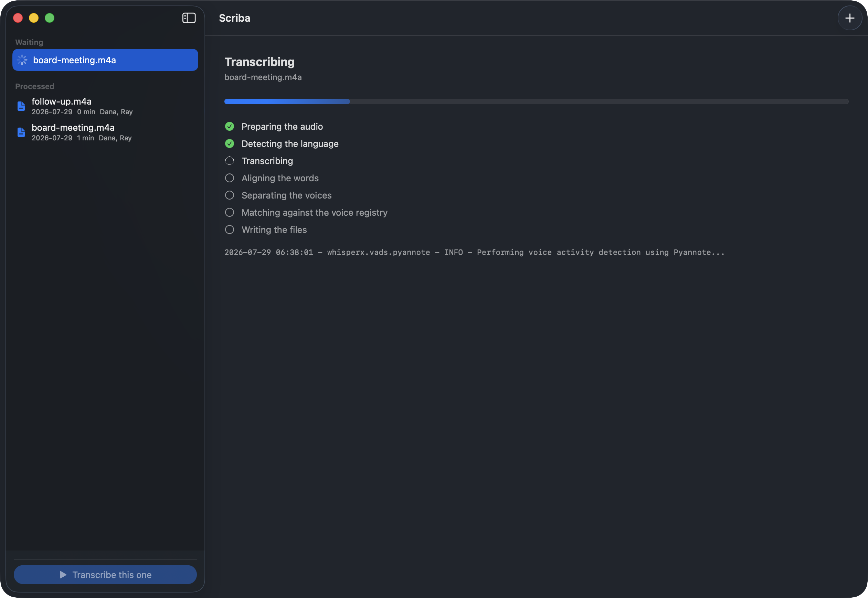Click empty circle beside Separating the voices
868x598 pixels.
pos(229,195)
